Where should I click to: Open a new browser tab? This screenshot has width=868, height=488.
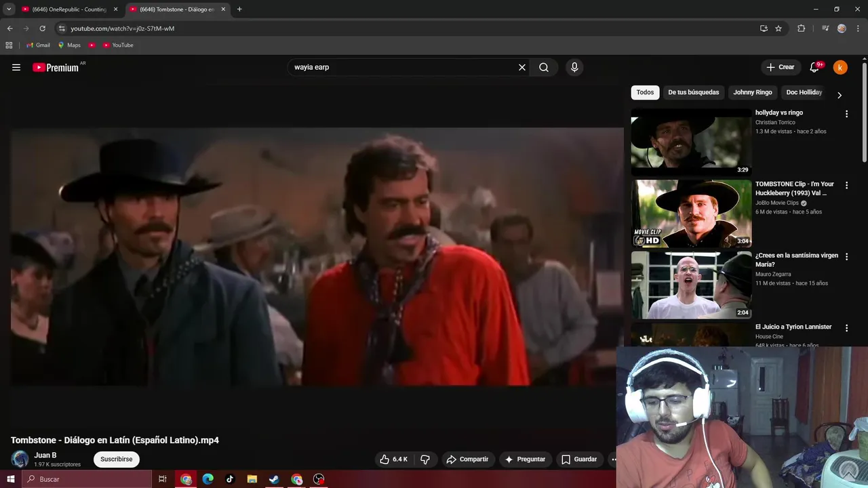tap(239, 9)
